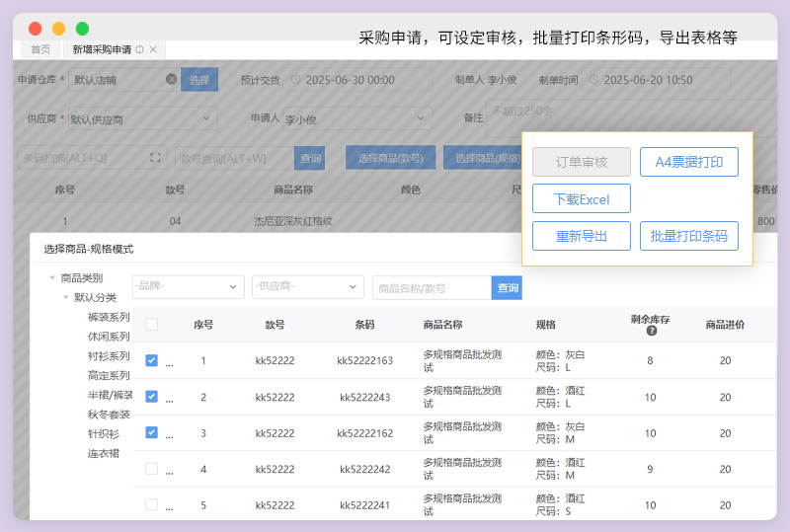Uncheck the row with barcode kk52222163
The width and height of the screenshot is (790, 532).
(x=152, y=360)
